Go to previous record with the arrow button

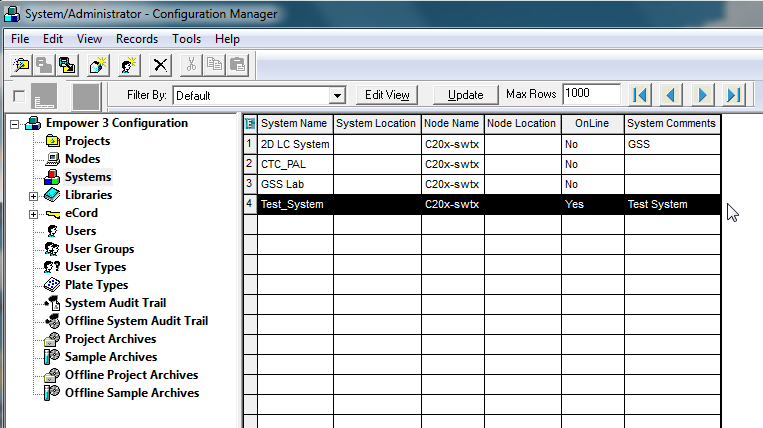click(x=671, y=95)
